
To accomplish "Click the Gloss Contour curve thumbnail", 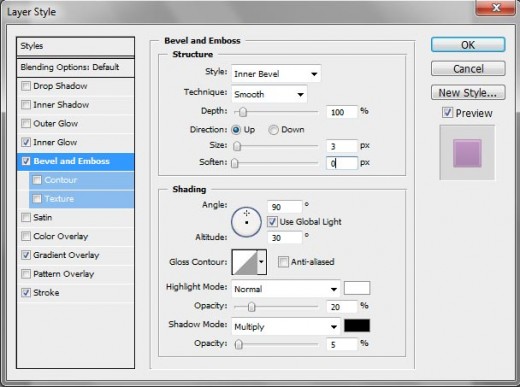I will pos(245,262).
